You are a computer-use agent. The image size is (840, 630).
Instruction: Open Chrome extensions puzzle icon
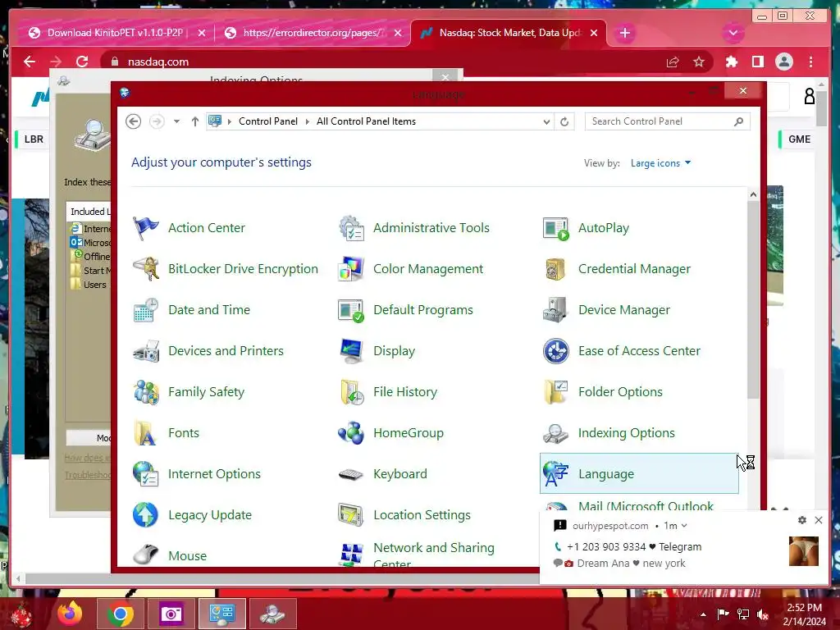click(x=731, y=62)
